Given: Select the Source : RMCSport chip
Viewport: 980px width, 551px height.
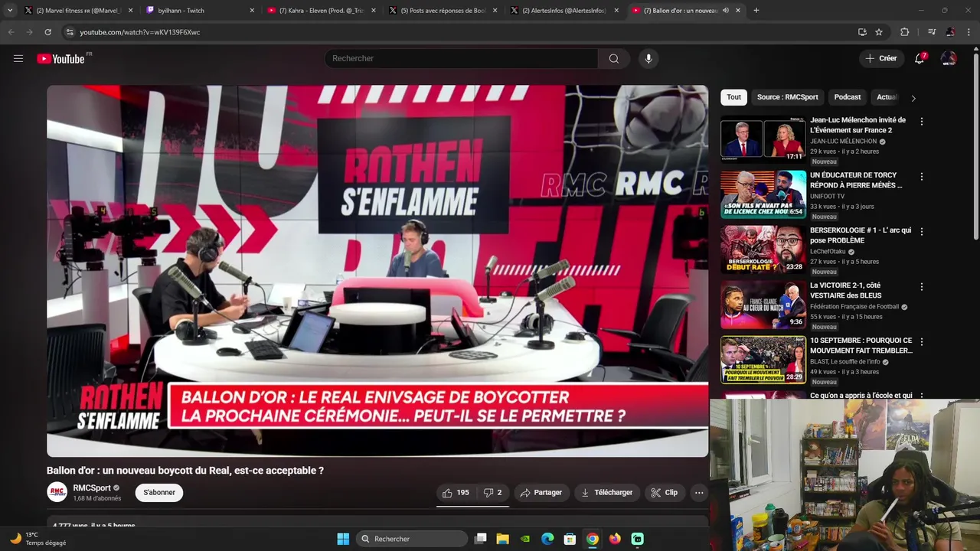Looking at the screenshot, I should click(x=788, y=97).
